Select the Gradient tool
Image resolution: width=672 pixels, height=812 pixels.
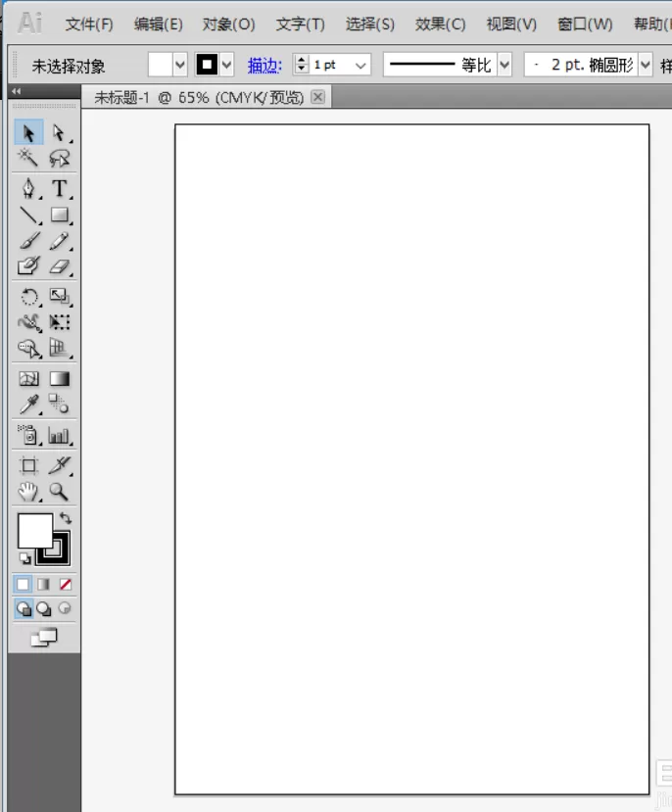59,379
